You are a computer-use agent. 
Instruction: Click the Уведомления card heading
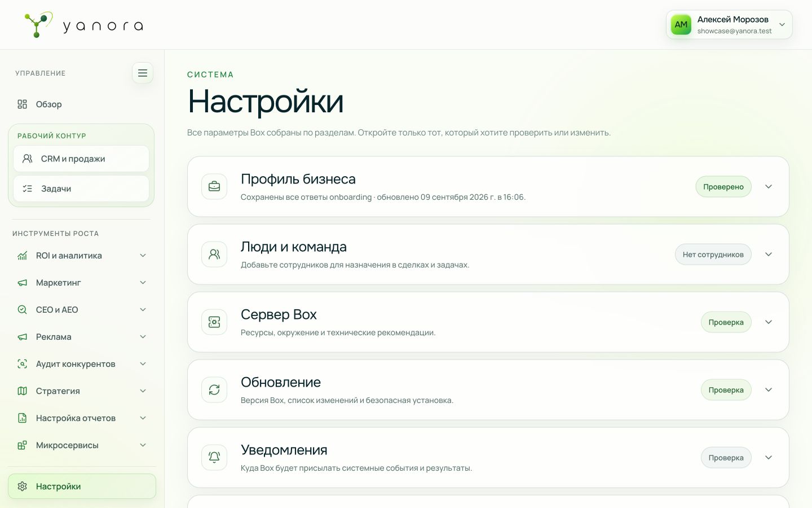[284, 450]
